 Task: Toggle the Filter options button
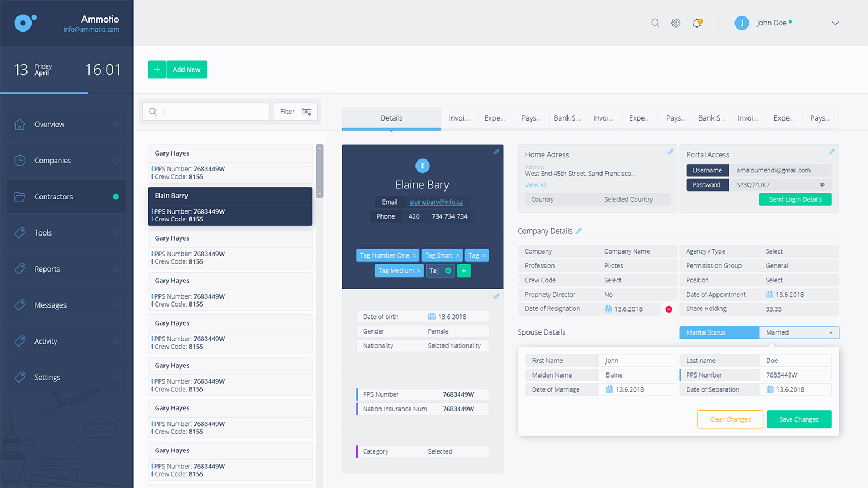[x=295, y=112]
